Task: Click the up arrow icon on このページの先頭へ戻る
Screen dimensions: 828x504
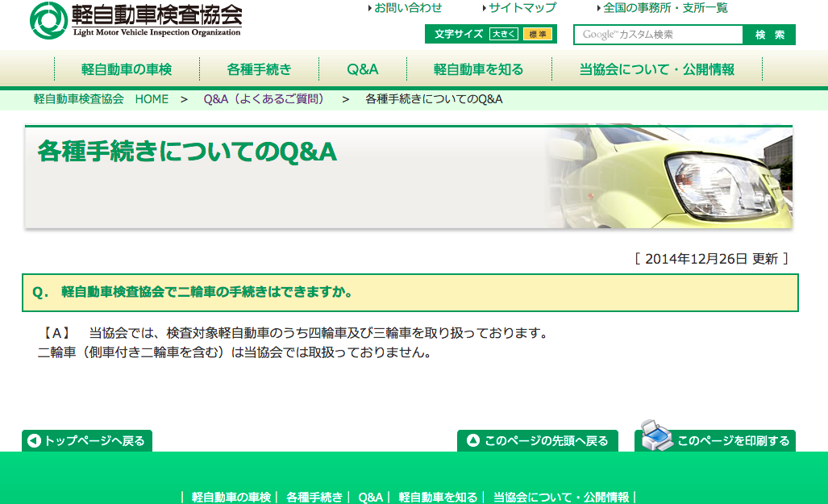Action: click(473, 441)
